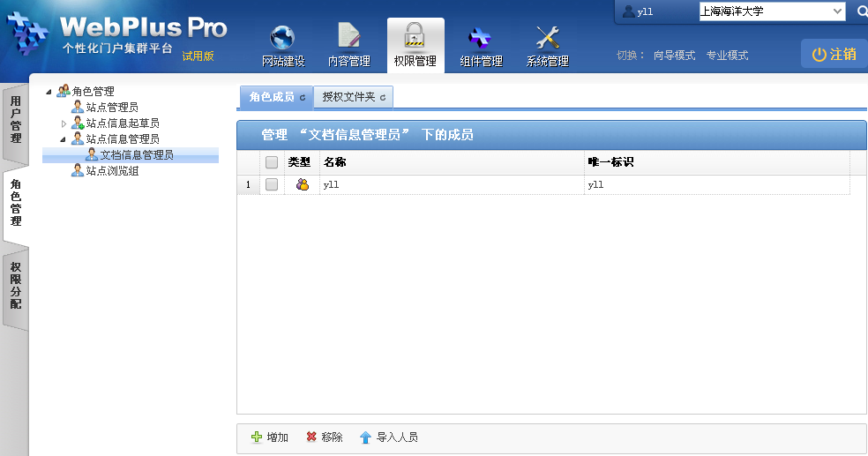Click the refresh icon on 授权文件夹 tab

coord(383,98)
